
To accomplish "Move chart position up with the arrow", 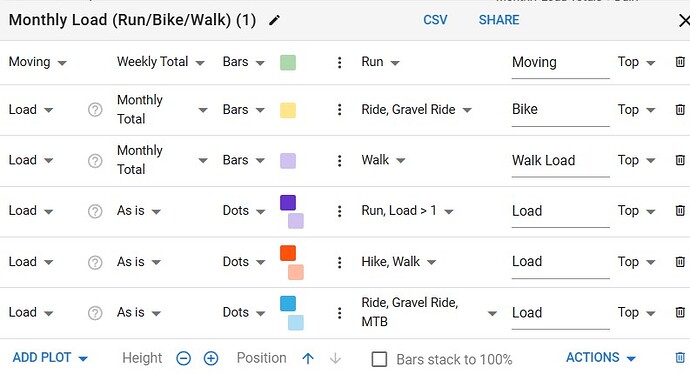I will tap(308, 359).
